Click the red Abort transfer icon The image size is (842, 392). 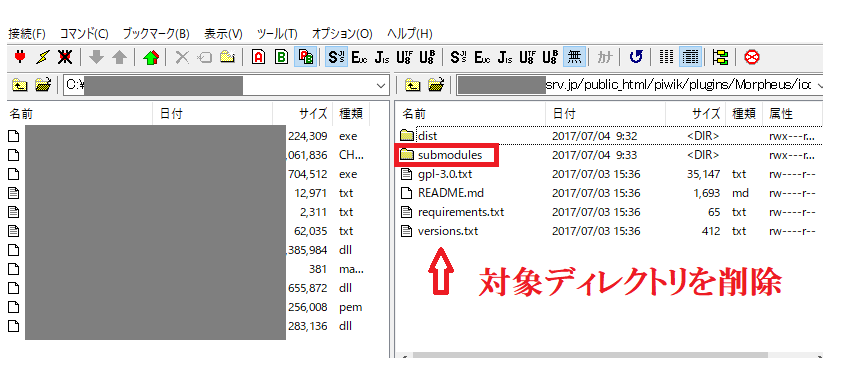click(x=752, y=57)
